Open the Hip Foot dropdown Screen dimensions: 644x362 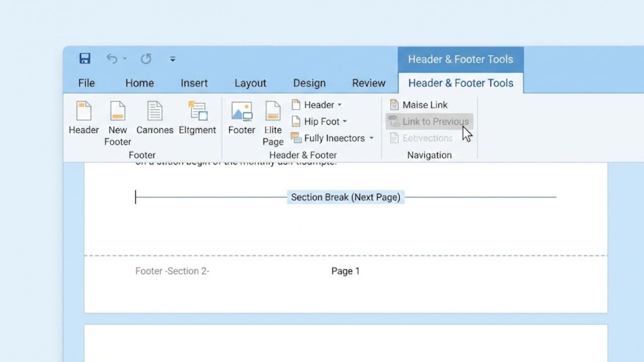(x=319, y=121)
